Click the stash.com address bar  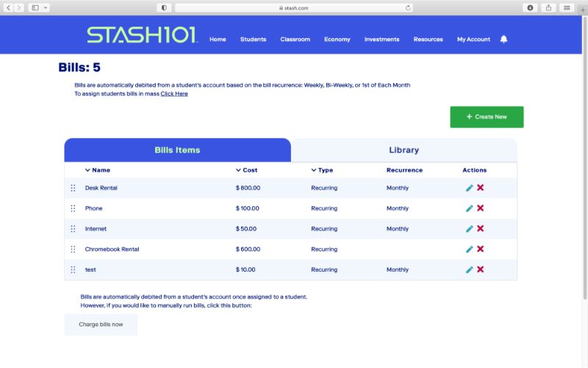pyautogui.click(x=293, y=7)
